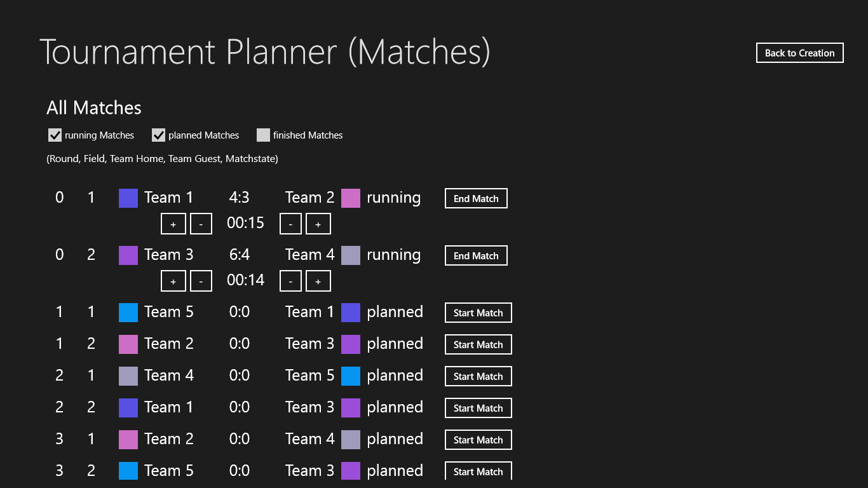Decrease Team 3 score in the running match
Screen dimensions: 868x488
point(201,281)
